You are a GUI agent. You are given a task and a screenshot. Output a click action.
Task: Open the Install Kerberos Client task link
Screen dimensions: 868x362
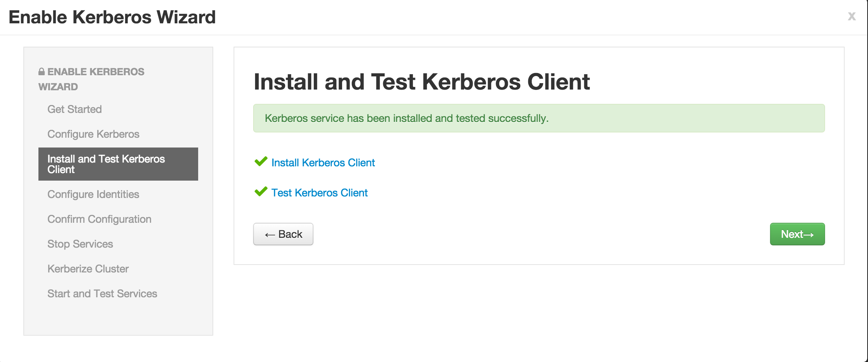[323, 163]
